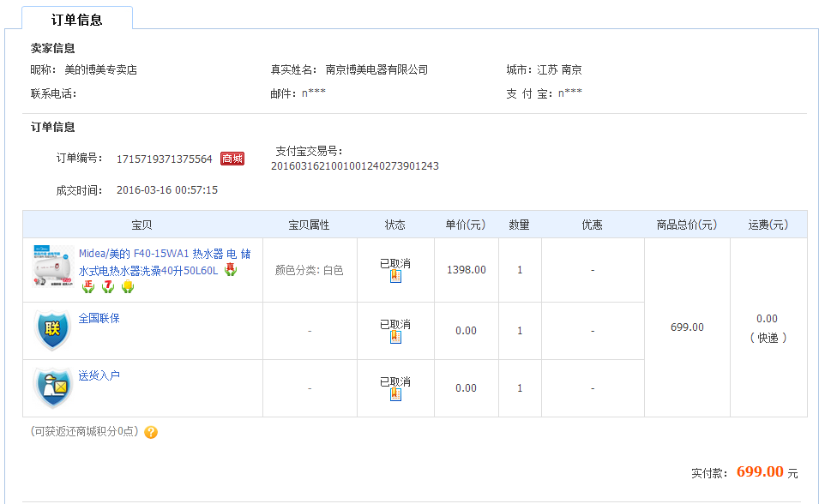Click the 0.00 unit price in 全国联保 row

point(466,331)
